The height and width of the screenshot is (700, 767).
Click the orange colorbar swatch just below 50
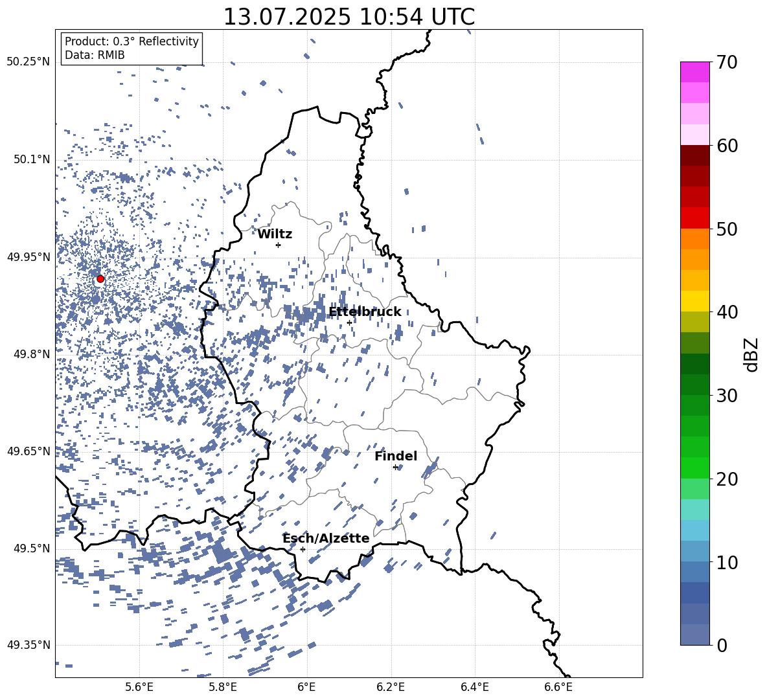click(x=694, y=238)
